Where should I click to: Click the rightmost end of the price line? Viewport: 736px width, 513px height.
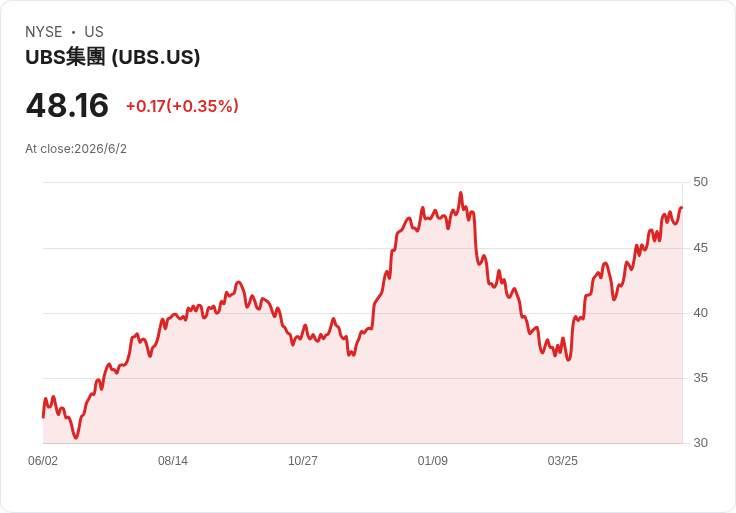682,207
